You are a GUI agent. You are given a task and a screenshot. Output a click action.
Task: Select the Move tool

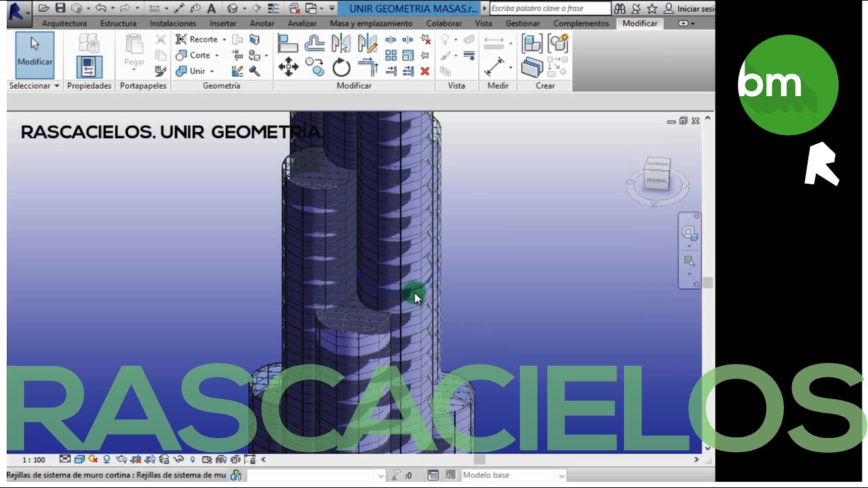click(x=288, y=67)
